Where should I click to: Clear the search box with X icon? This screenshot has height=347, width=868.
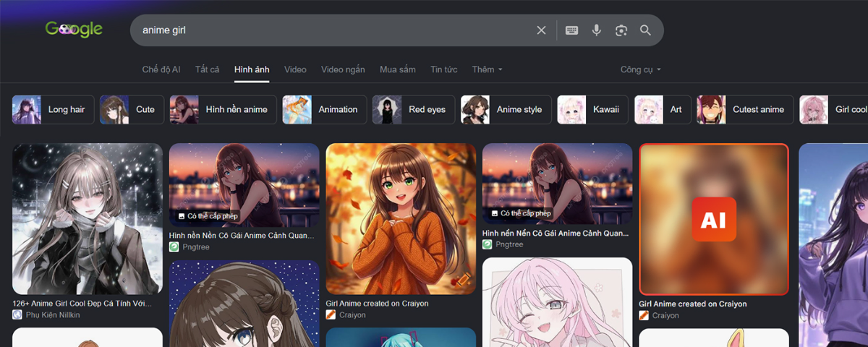pyautogui.click(x=541, y=30)
